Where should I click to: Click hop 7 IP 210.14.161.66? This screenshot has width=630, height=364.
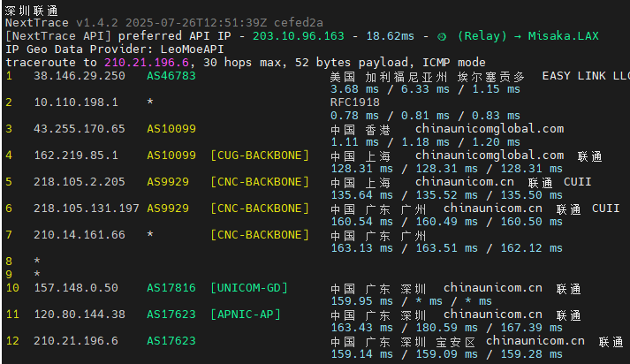pos(80,235)
